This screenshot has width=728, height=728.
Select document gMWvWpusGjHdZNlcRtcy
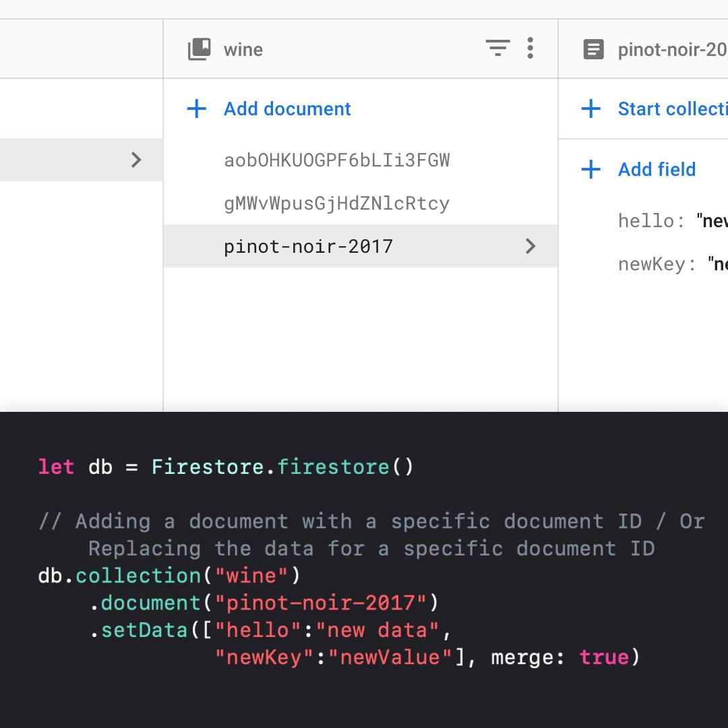tap(360, 204)
